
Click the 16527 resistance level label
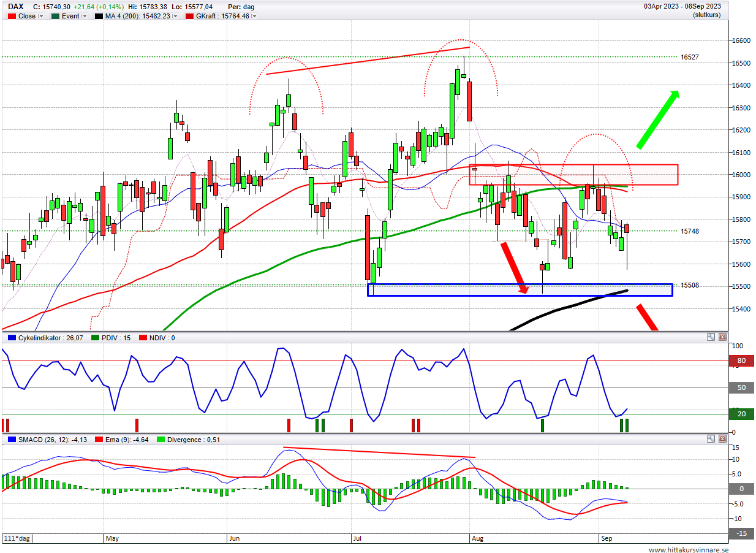click(690, 57)
